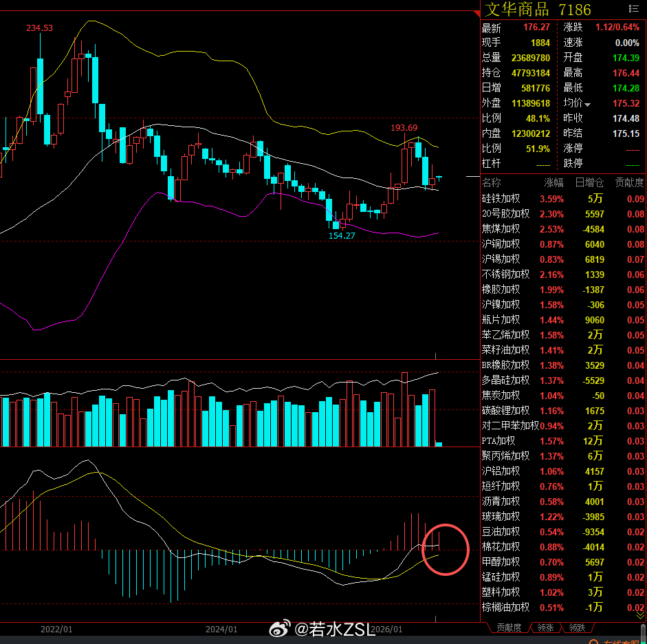
Task: Click the 2024/01 date label on time axis
Action: [221, 629]
